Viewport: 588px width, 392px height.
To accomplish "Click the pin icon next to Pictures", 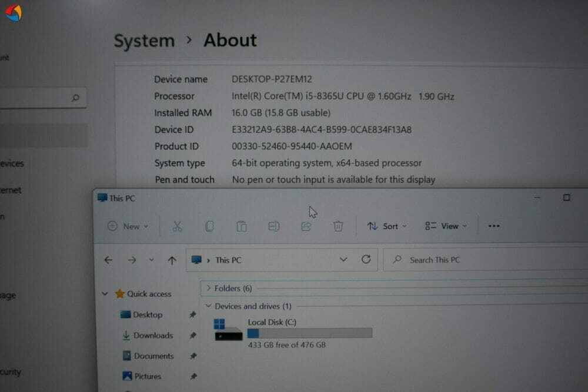I will (193, 376).
